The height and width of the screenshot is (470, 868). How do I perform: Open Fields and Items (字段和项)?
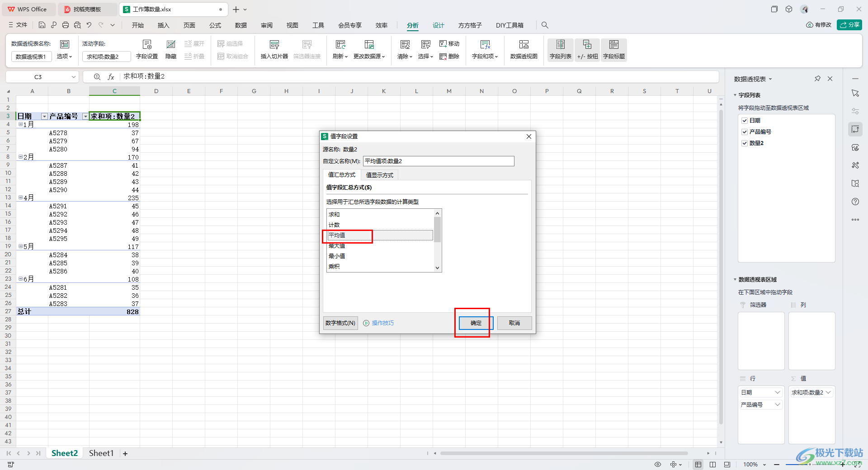point(485,49)
